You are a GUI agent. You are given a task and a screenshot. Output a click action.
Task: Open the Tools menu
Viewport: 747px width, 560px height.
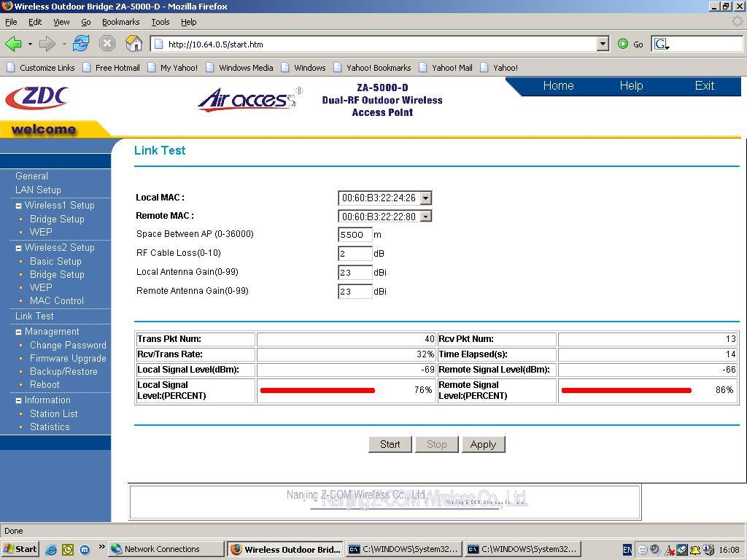[160, 22]
